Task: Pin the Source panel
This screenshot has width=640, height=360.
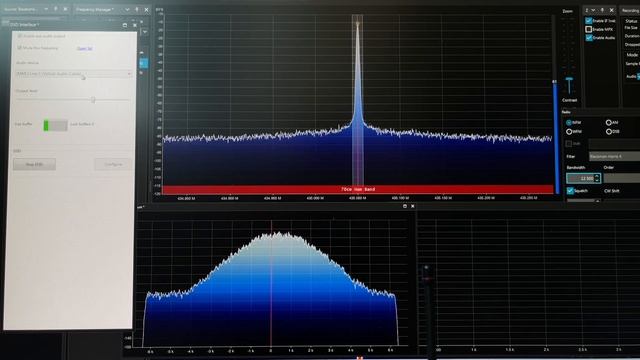Action: 56,9
